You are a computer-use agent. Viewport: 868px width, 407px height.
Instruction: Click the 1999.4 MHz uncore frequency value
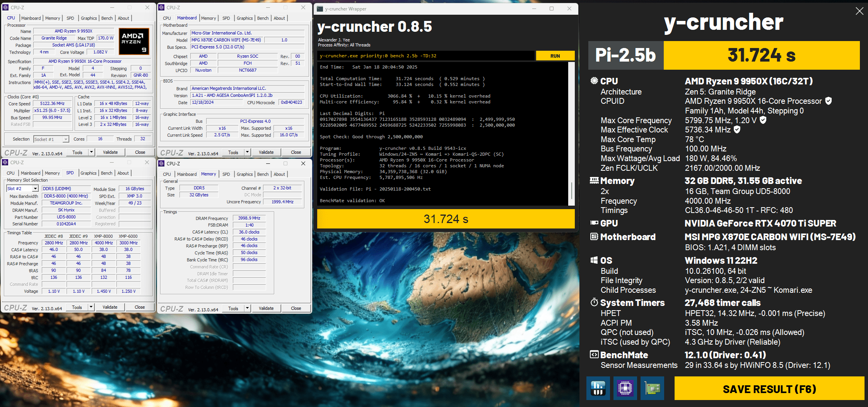282,202
